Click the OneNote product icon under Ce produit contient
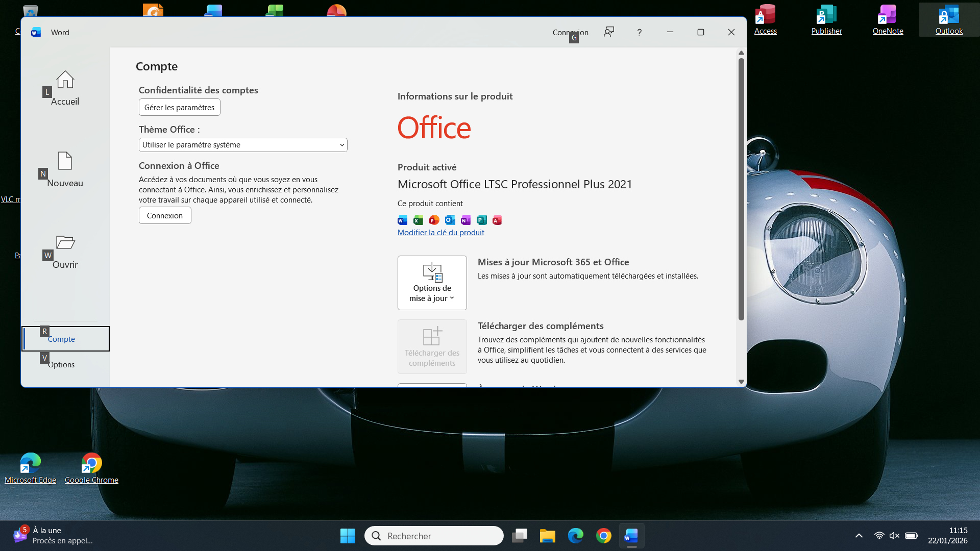The width and height of the screenshot is (980, 551). pos(465,220)
